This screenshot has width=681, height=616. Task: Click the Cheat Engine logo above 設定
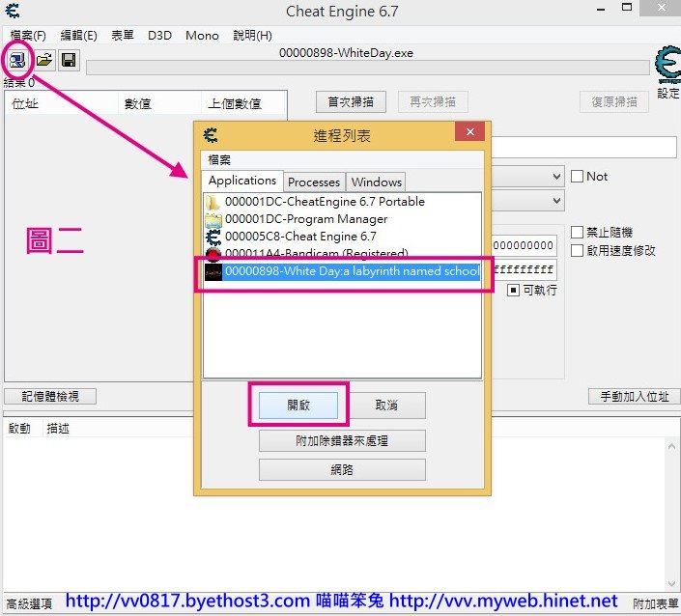(668, 65)
